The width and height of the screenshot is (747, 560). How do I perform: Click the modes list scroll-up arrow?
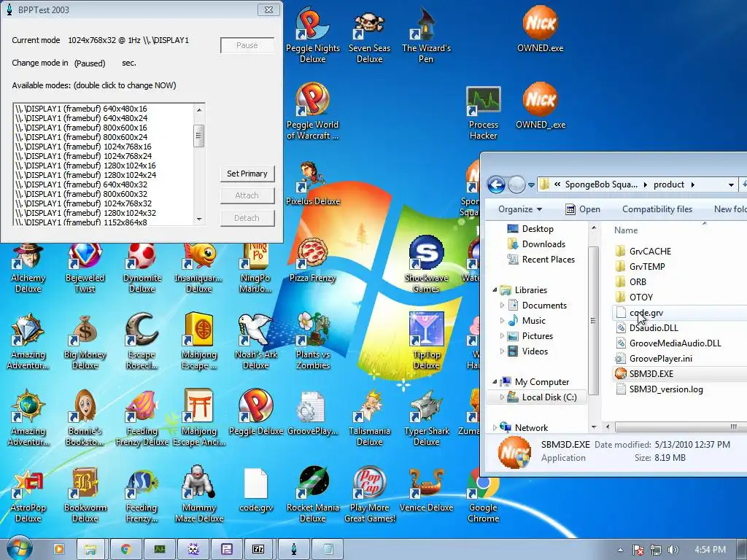click(199, 109)
